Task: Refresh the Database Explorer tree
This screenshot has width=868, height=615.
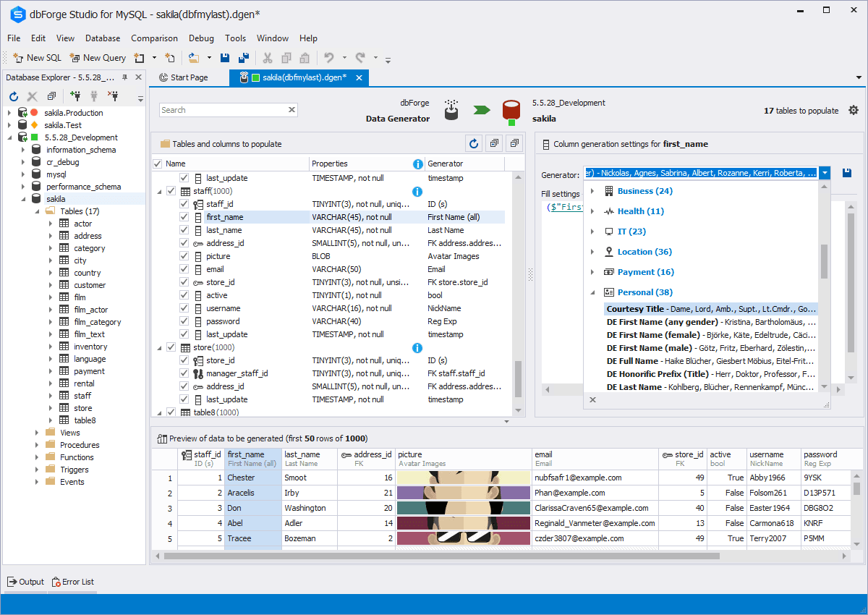Action: 13,96
